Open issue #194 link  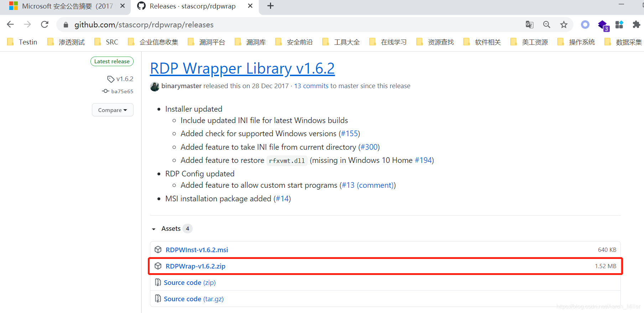[x=423, y=160]
